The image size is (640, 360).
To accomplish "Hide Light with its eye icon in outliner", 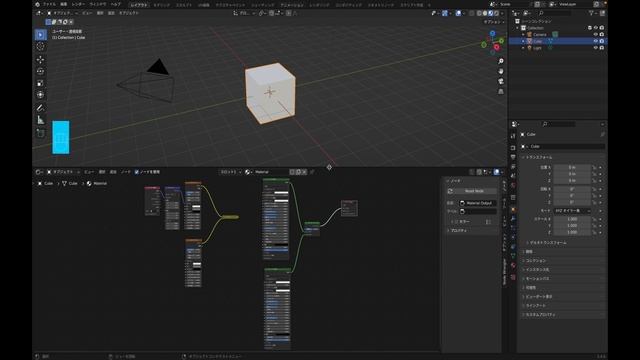I will coord(596,48).
